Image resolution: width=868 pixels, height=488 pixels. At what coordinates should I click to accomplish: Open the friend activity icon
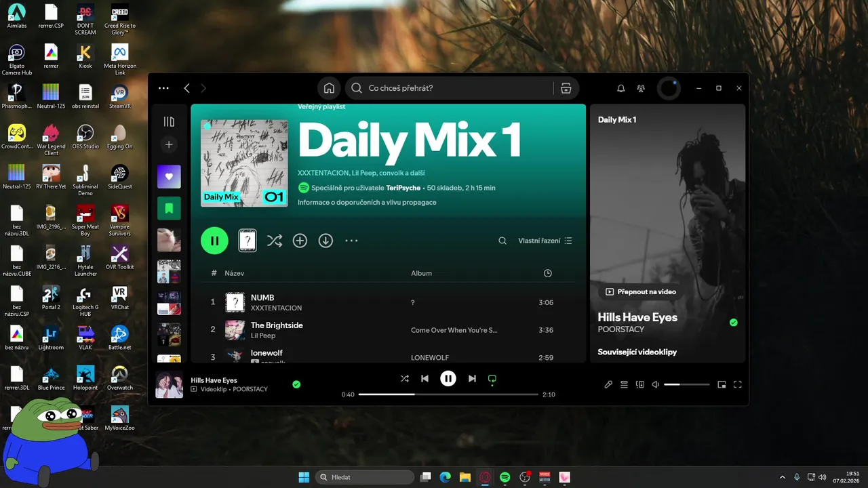click(641, 88)
